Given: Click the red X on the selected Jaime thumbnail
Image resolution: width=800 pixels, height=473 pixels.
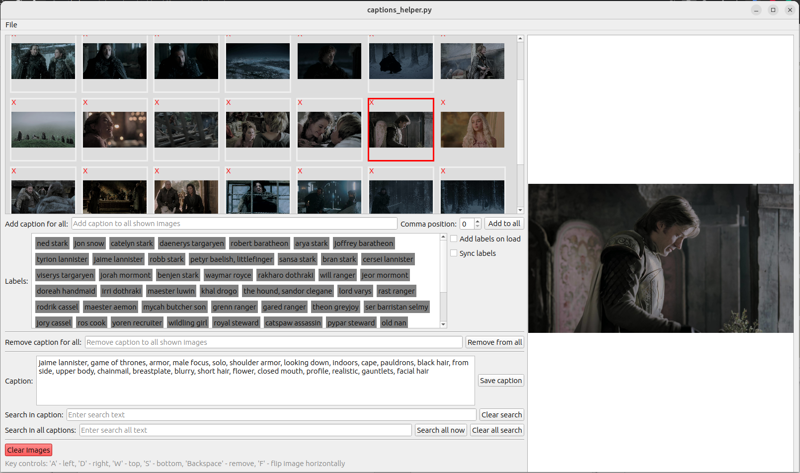Looking at the screenshot, I should pyautogui.click(x=371, y=103).
